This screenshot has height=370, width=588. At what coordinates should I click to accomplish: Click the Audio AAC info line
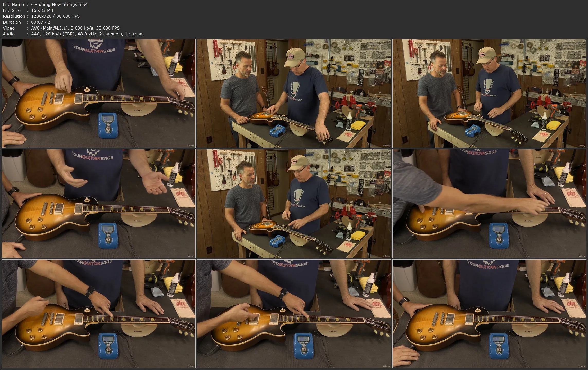click(87, 34)
